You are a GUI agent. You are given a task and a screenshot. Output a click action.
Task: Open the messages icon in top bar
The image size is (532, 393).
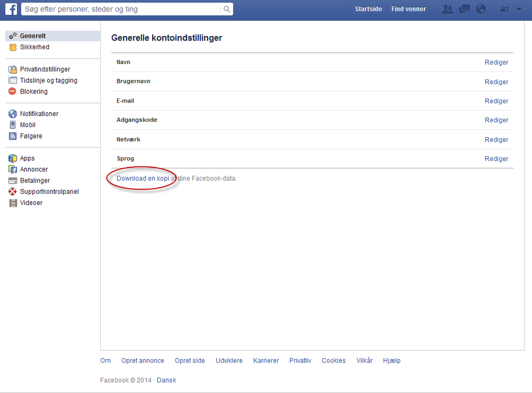coord(464,9)
